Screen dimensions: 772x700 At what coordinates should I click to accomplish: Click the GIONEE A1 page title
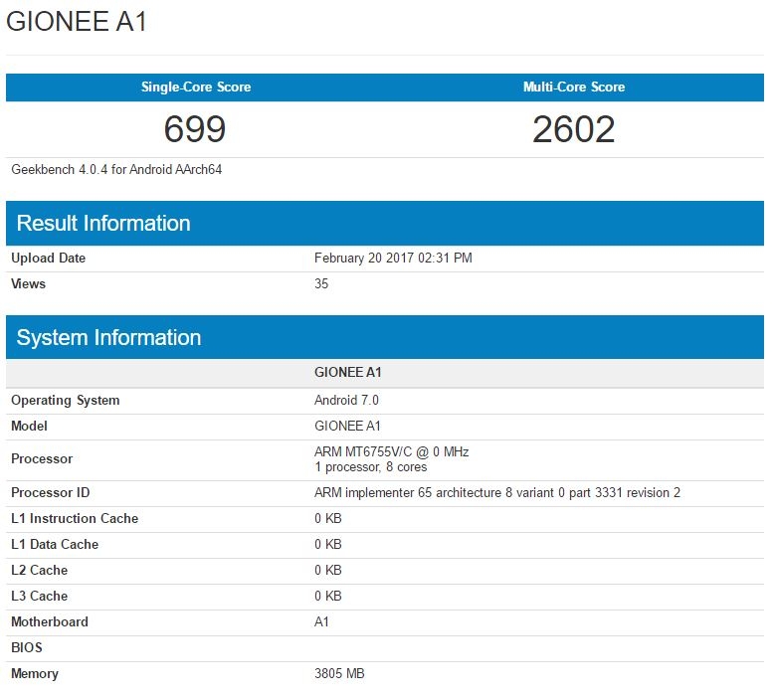(x=78, y=23)
